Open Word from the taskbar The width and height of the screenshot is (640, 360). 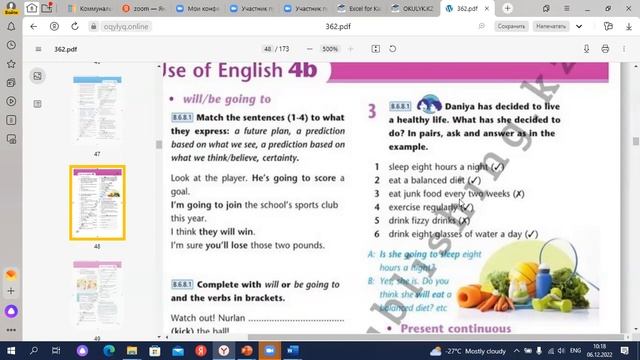click(293, 351)
